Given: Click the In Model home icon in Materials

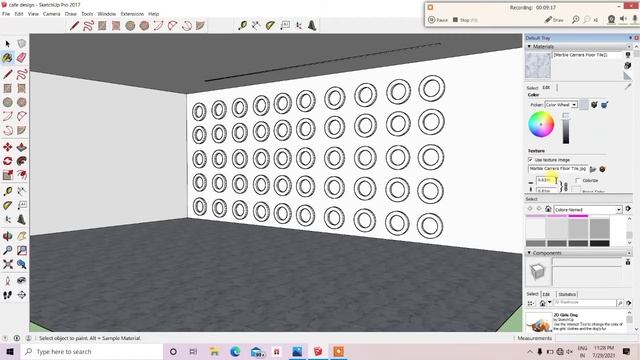Looking at the screenshot, I should [x=548, y=209].
